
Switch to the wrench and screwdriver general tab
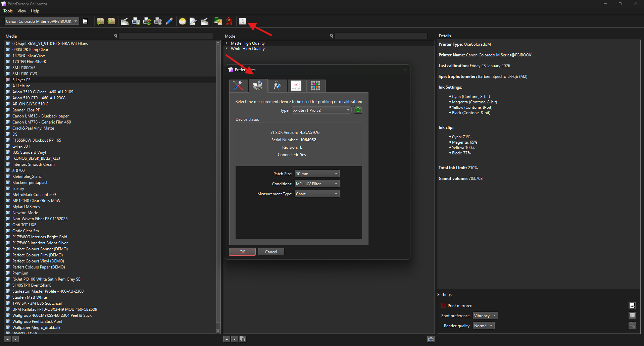pos(238,86)
